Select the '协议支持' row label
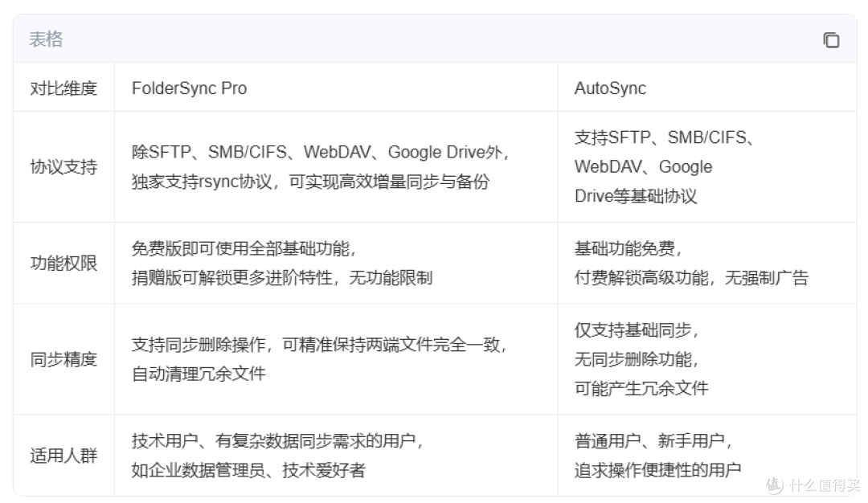The width and height of the screenshot is (868, 503). [63, 166]
